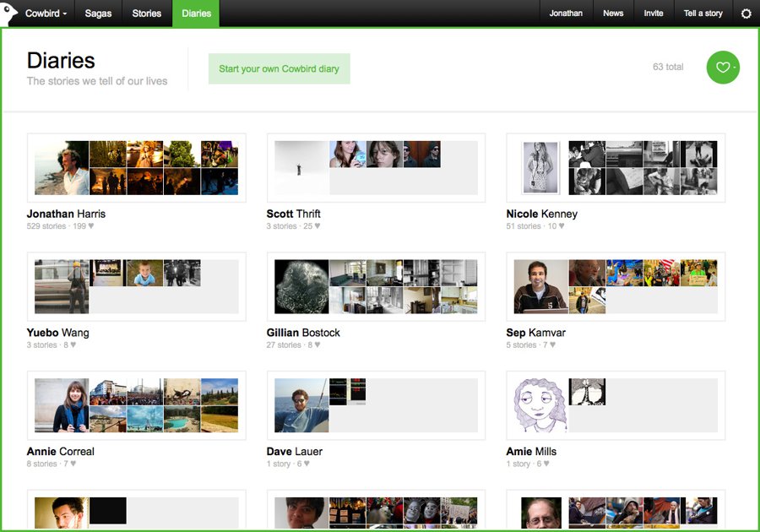
Task: Open the News menu item
Action: [613, 13]
